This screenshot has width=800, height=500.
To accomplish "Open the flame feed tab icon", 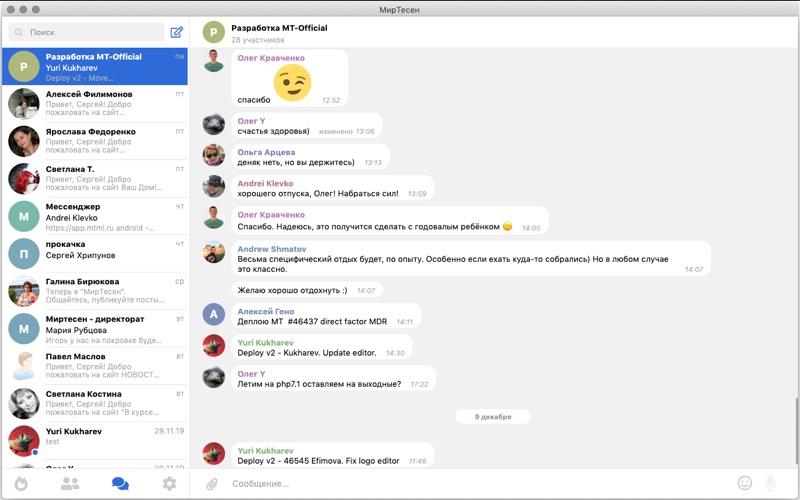I will [21, 483].
